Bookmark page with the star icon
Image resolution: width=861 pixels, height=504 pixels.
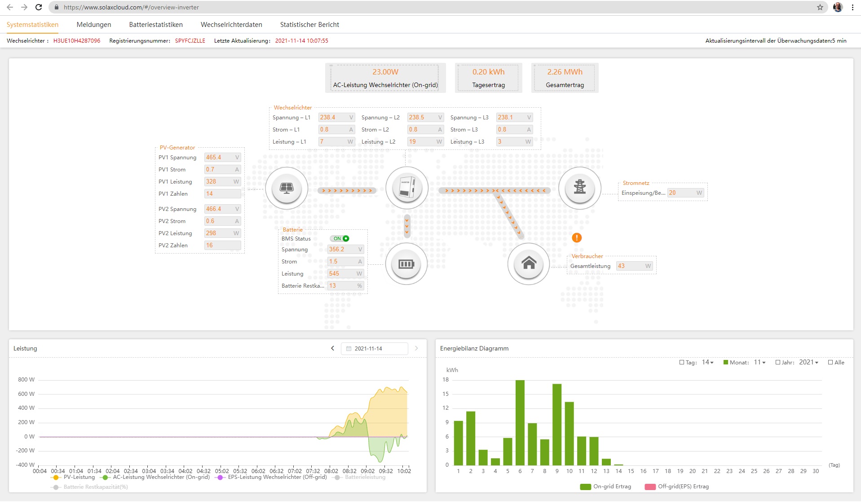tap(820, 7)
